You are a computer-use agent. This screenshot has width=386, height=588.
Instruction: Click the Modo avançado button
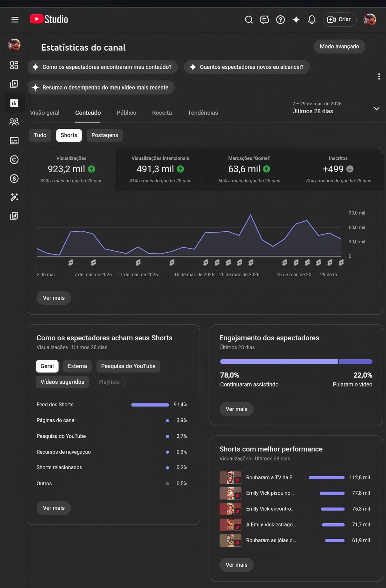pos(339,47)
